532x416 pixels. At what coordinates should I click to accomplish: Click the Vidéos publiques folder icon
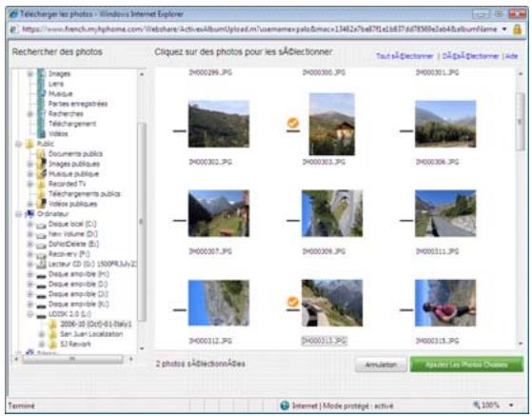pyautogui.click(x=41, y=204)
